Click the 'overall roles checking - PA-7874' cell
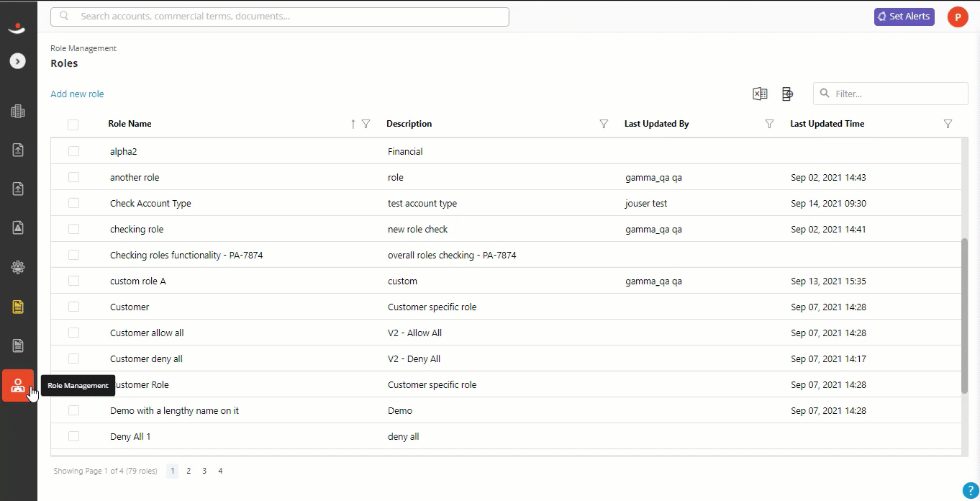The width and height of the screenshot is (980, 501). tap(452, 255)
